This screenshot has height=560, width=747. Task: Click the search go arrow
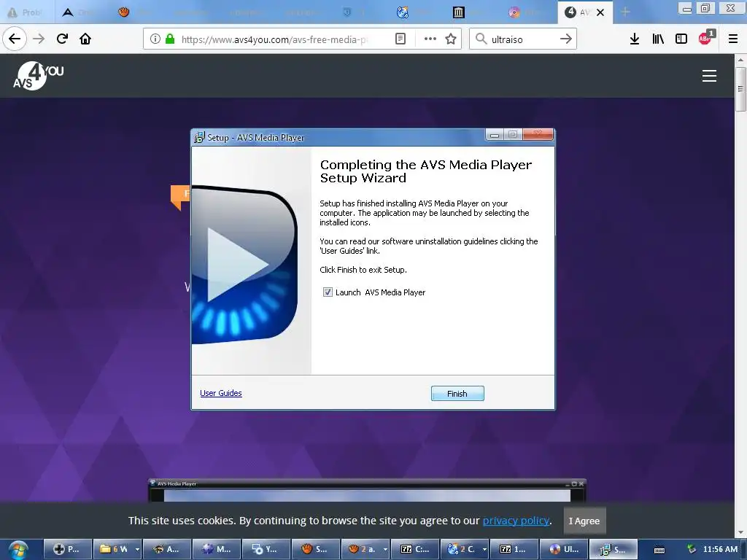565,39
